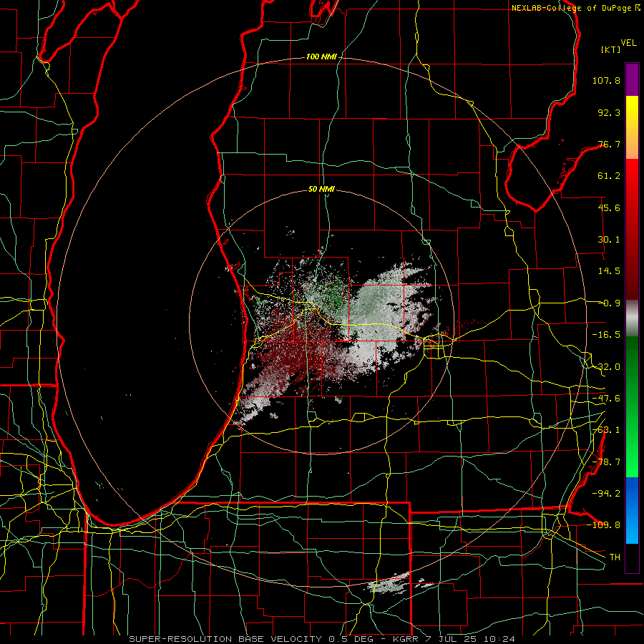Viewport: 644px width, 644px height.
Task: Click the -32.0 velocity scale value
Action: (606, 367)
